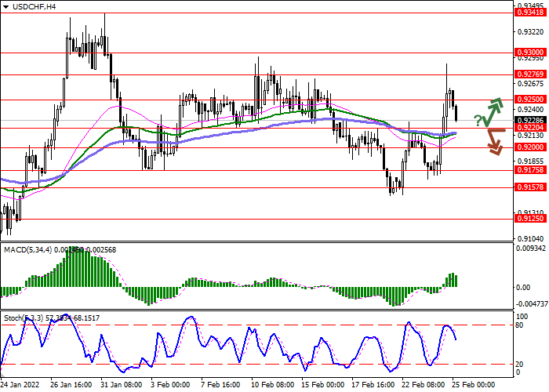Select the 0.91758 price level label
Screen dimensions: 549x392
point(530,170)
